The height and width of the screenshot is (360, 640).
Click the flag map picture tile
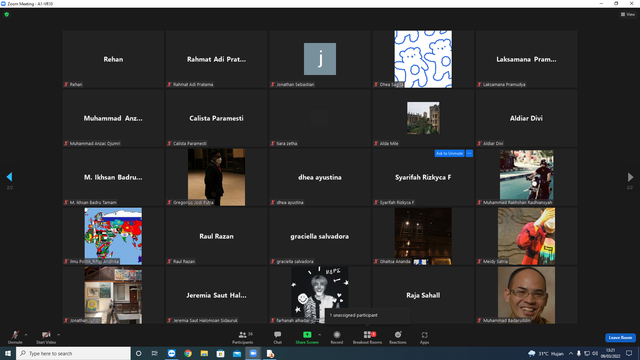(113, 236)
